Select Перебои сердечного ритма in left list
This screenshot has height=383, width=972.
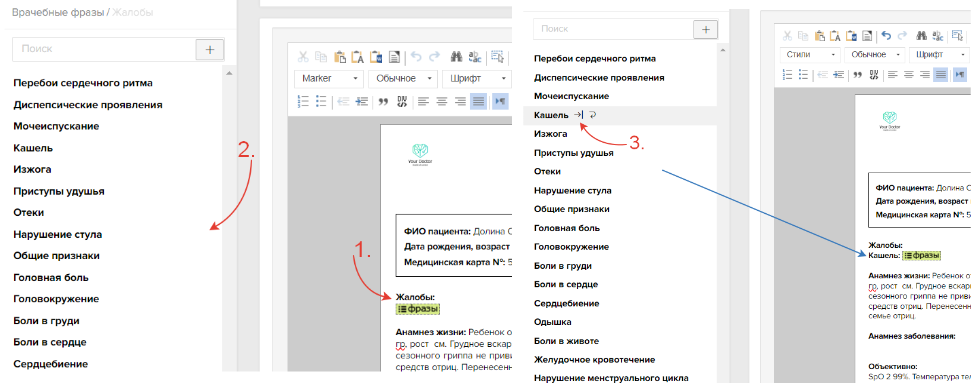click(83, 82)
